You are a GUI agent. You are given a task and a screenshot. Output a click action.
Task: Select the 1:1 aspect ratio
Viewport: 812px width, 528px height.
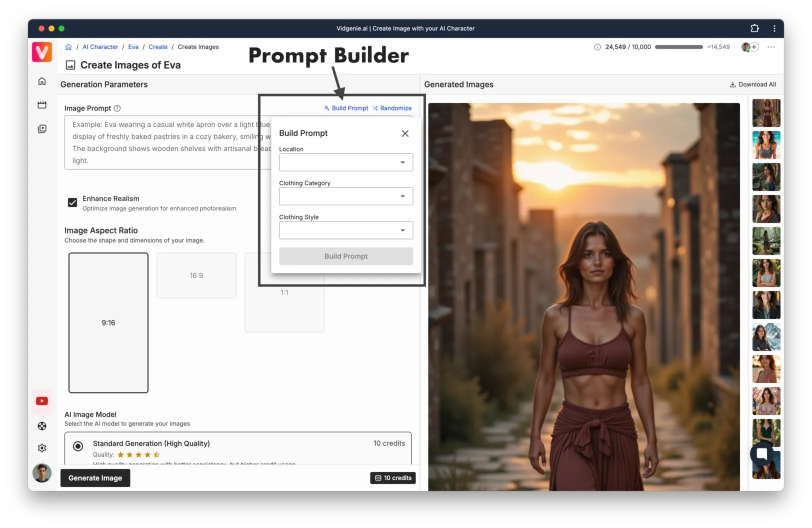coord(284,292)
